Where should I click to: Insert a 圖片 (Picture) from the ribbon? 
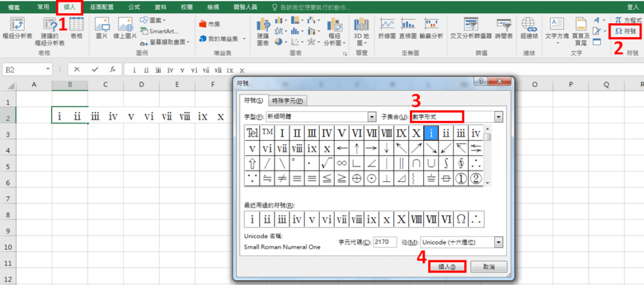tap(102, 29)
